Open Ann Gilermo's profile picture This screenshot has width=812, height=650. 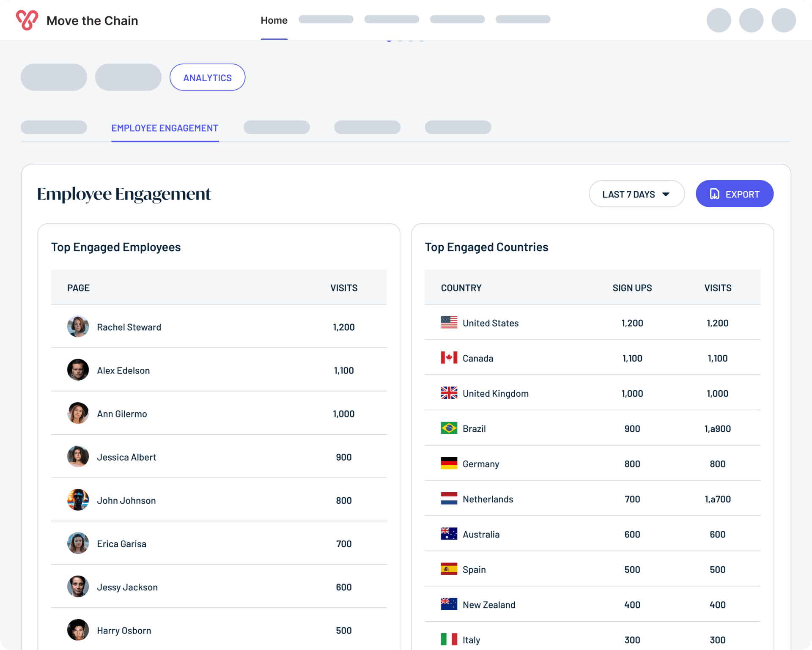point(78,413)
